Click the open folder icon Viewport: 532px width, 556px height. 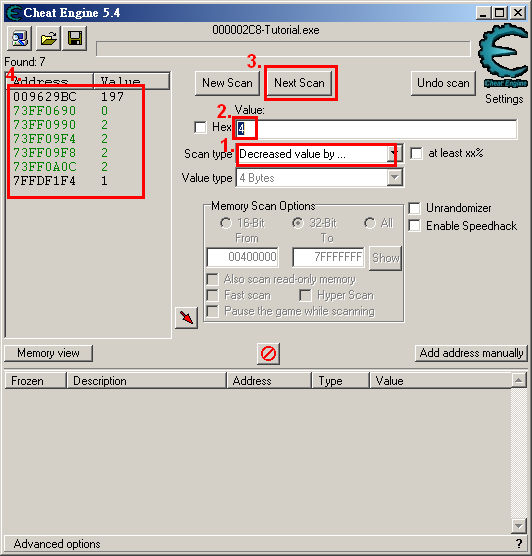48,38
